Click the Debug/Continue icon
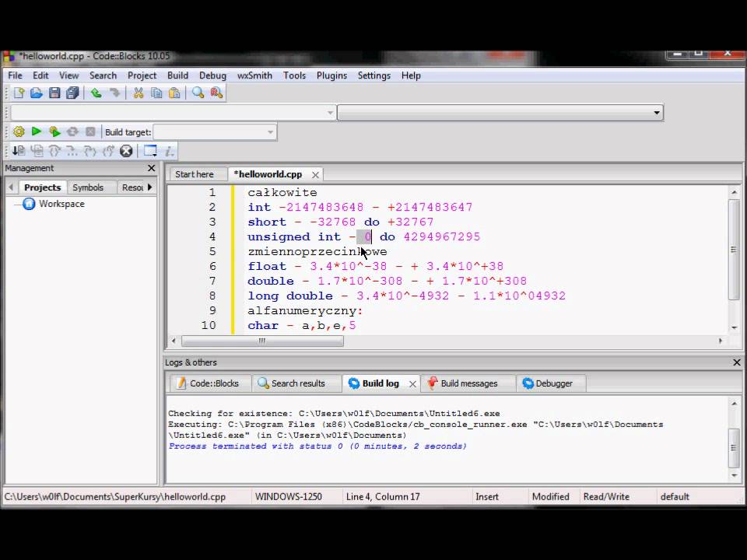The height and width of the screenshot is (560, 747). pyautogui.click(x=19, y=151)
